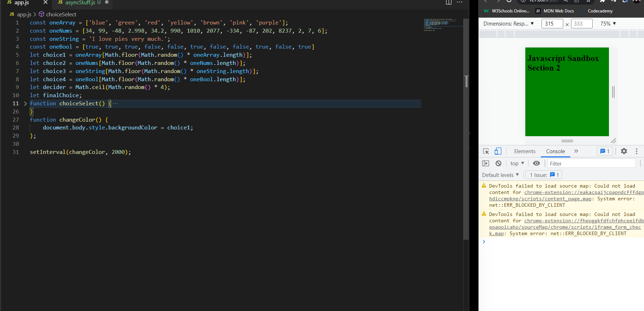Screen dimensions: 644x311
Task: Toggle the device toolbar icon in DevTools
Action: [498, 151]
